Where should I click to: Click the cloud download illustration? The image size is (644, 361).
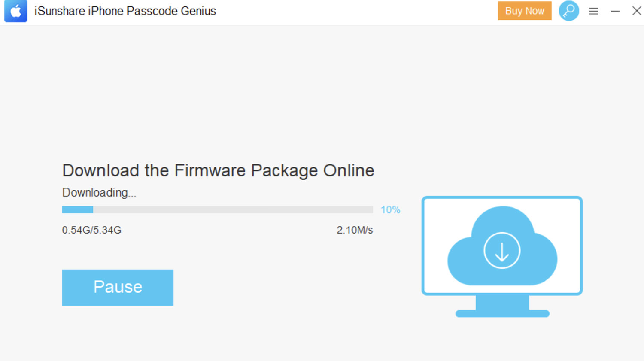tap(502, 246)
